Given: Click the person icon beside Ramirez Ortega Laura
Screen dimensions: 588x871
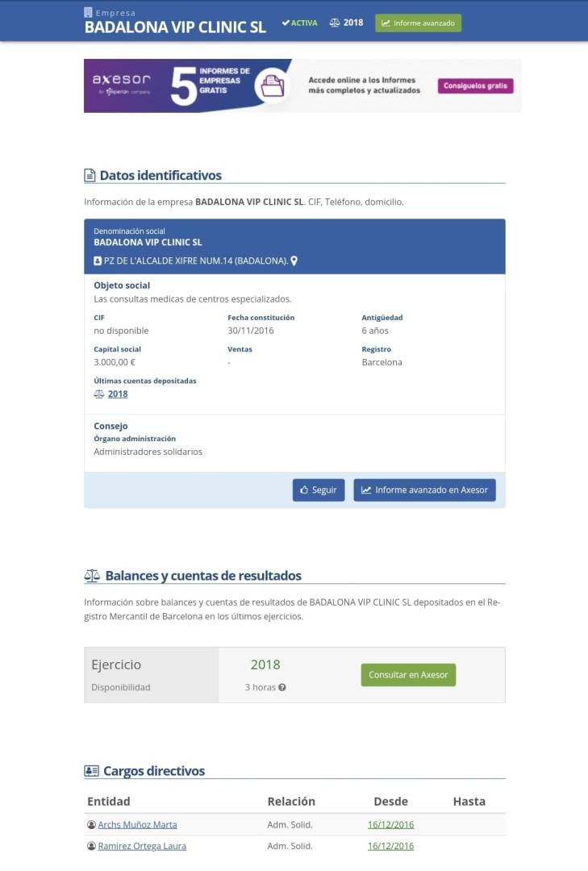Looking at the screenshot, I should [x=92, y=846].
